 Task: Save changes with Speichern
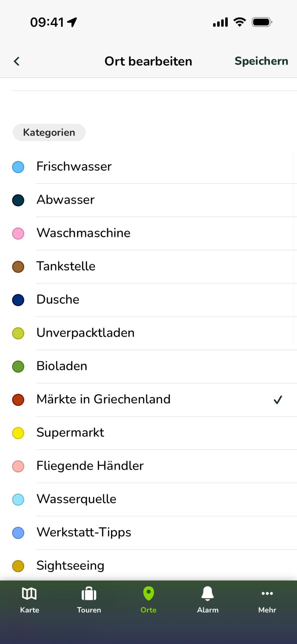coord(261,61)
